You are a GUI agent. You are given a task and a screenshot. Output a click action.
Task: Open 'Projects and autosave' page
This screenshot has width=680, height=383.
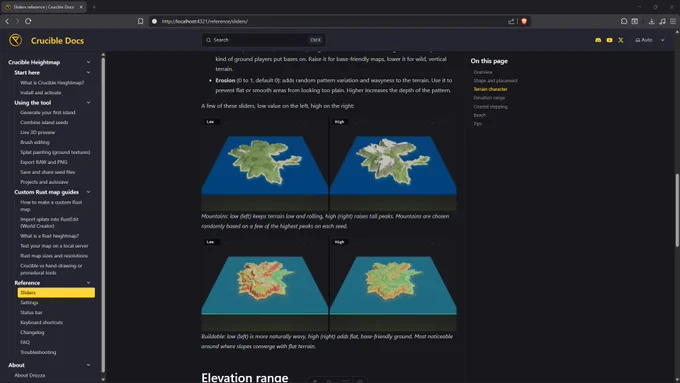[44, 182]
